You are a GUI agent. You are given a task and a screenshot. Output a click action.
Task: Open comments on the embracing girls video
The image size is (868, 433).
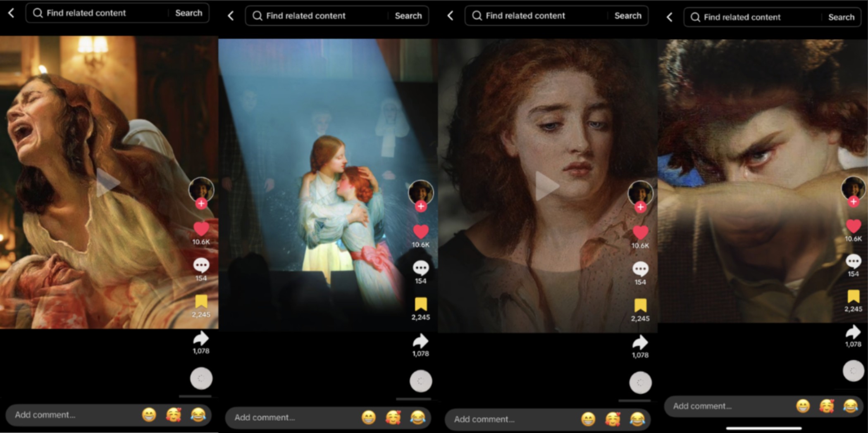421,268
